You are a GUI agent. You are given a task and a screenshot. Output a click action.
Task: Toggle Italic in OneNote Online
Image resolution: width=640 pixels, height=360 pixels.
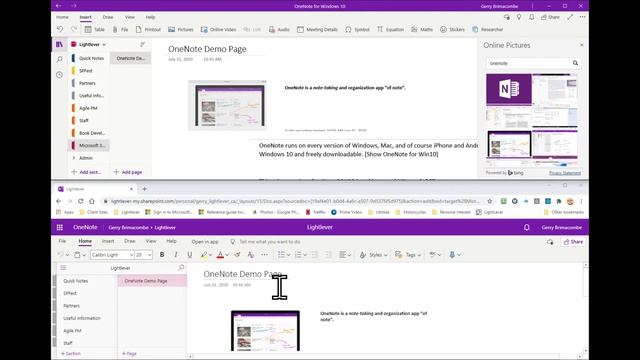[176, 255]
